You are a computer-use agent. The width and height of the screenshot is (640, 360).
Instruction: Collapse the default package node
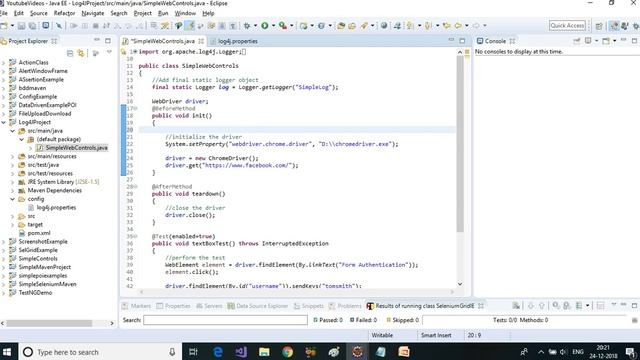(22, 139)
